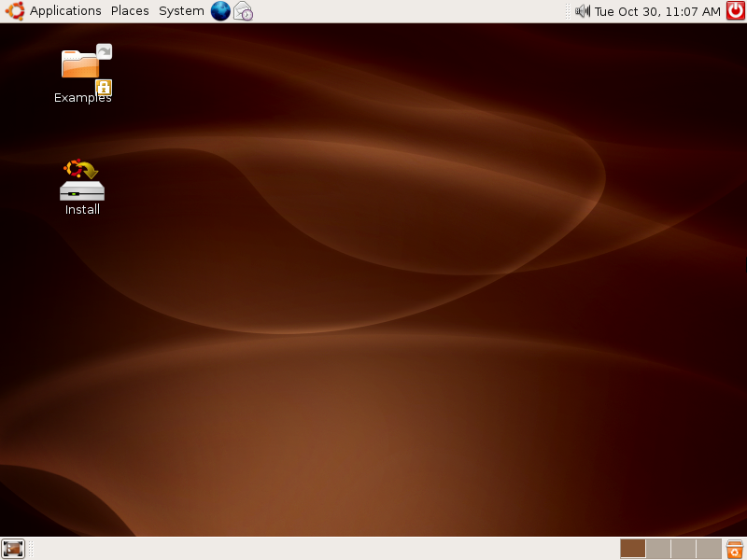Click the lock emblem on Examples folder
Screen dimensions: 747x560
(x=104, y=88)
